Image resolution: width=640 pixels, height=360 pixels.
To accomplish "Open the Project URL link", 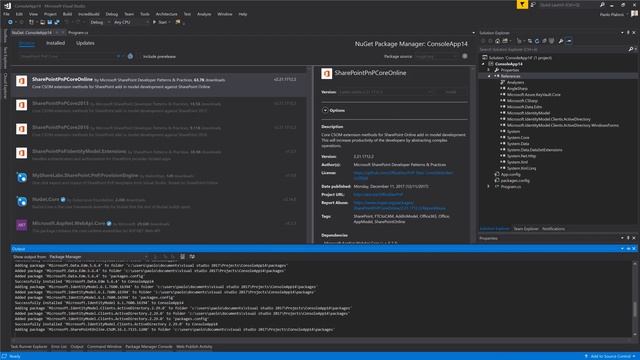I will 378,195.
